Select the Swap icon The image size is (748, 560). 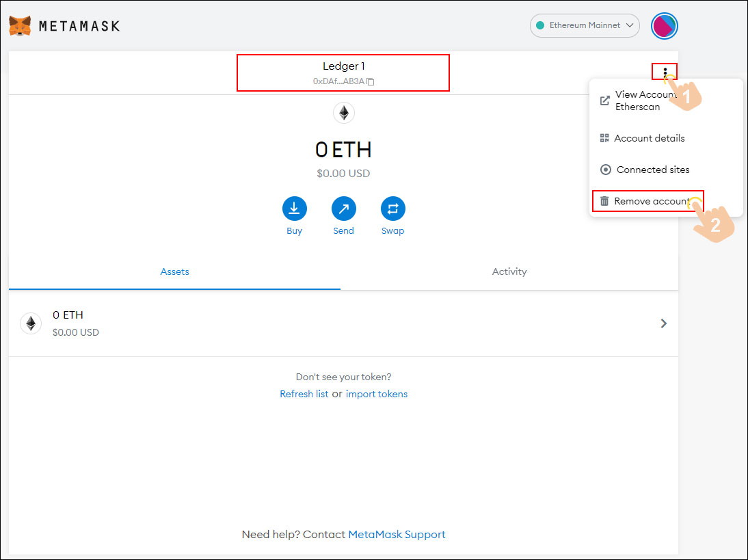(x=392, y=208)
